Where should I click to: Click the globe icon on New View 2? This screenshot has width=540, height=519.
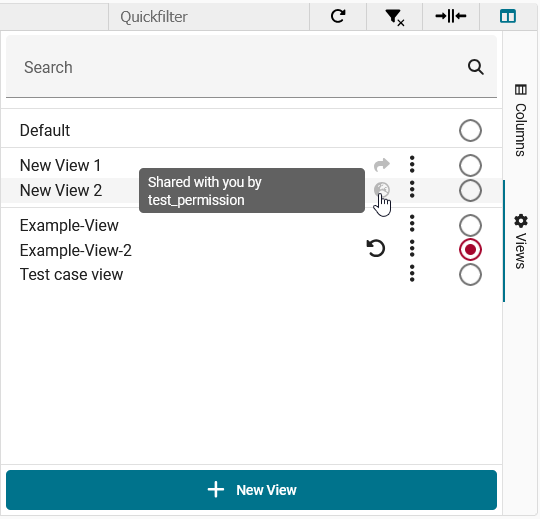coord(382,190)
